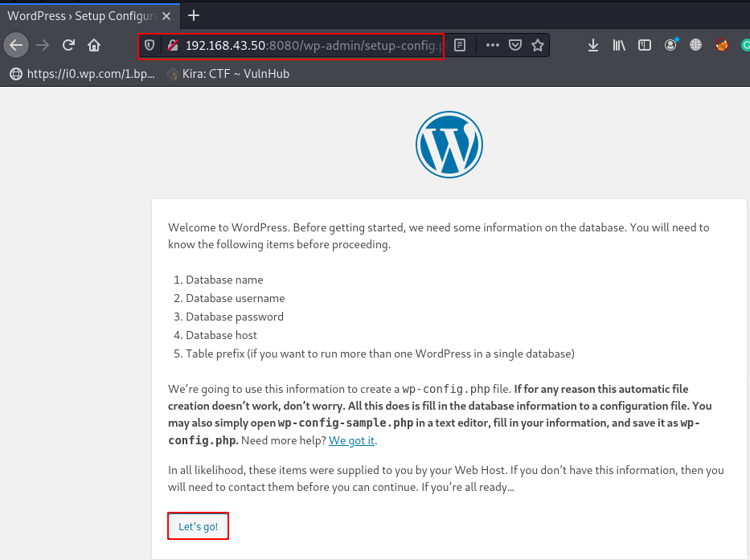The height and width of the screenshot is (560, 750).
Task: Open page actions three-dot menu
Action: pos(492,46)
